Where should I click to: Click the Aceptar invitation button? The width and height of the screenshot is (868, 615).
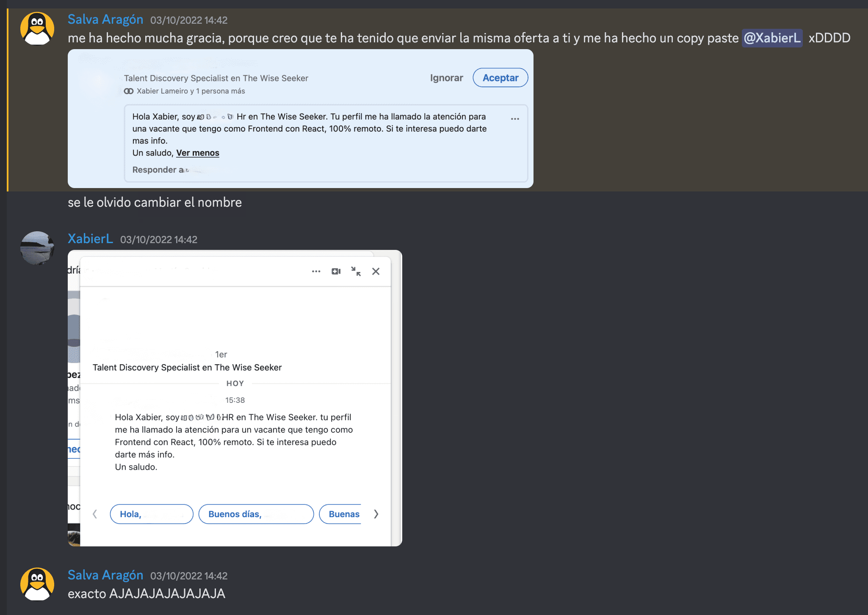pyautogui.click(x=500, y=78)
